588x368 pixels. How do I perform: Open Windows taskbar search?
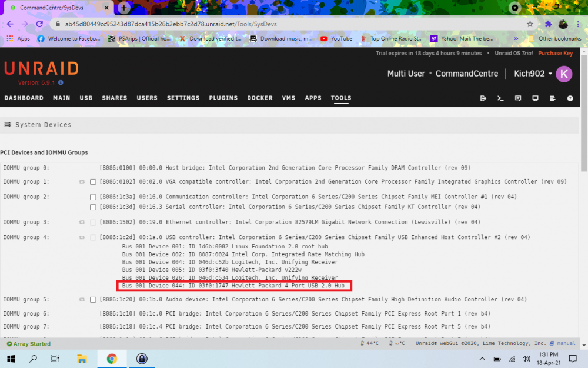[x=33, y=359]
